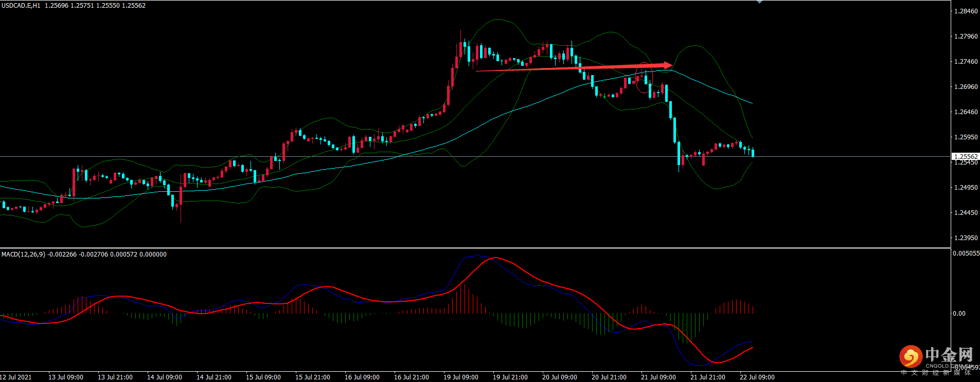Click the 0.00 level on MACD scale
The image size is (980, 382).
[959, 314]
